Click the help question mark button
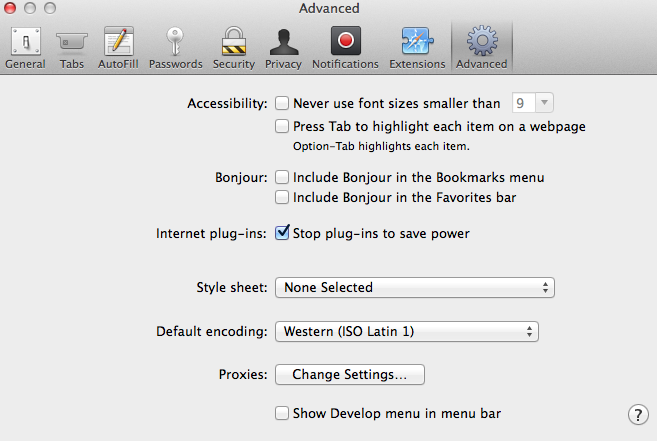This screenshot has height=441, width=657. (x=638, y=415)
